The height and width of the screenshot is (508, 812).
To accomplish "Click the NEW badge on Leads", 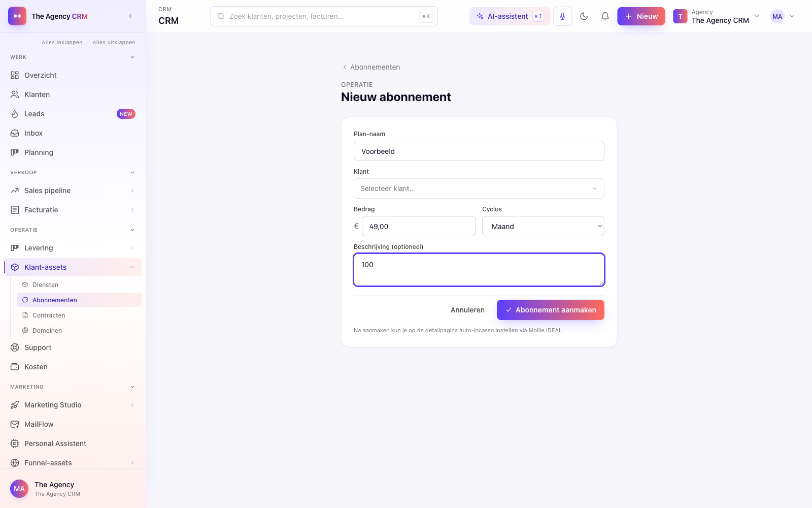I will point(126,114).
